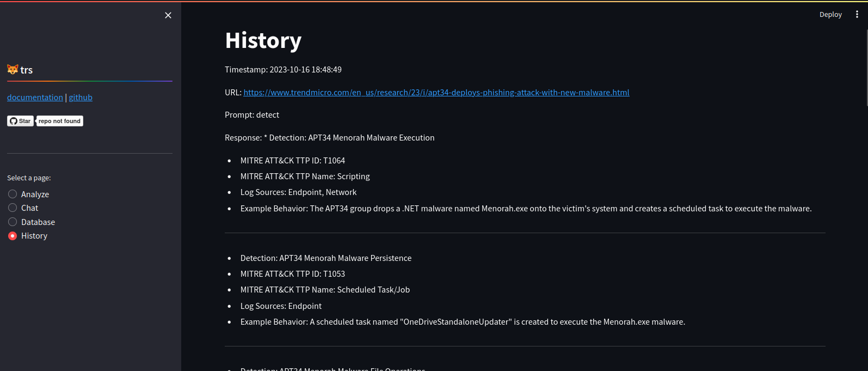Screen dimensions: 868x371
Task: Click the "Prompt: detect" text line
Action: coord(252,115)
